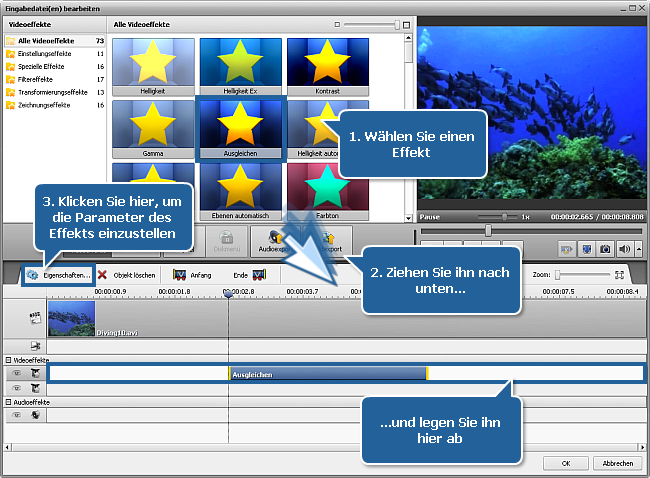Adjust the timeline Zoom slider

click(560, 274)
